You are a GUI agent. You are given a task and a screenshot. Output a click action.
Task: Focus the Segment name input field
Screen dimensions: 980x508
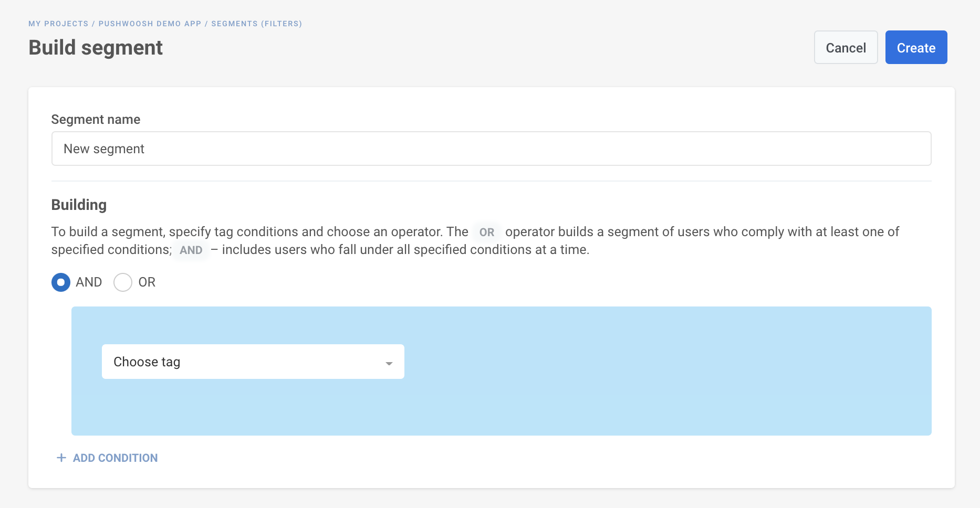492,149
